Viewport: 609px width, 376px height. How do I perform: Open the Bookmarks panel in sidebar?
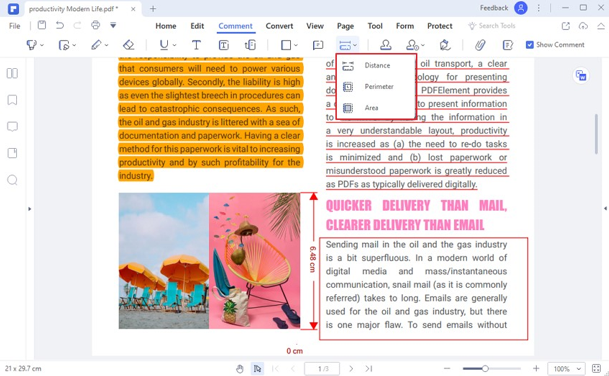pos(12,100)
